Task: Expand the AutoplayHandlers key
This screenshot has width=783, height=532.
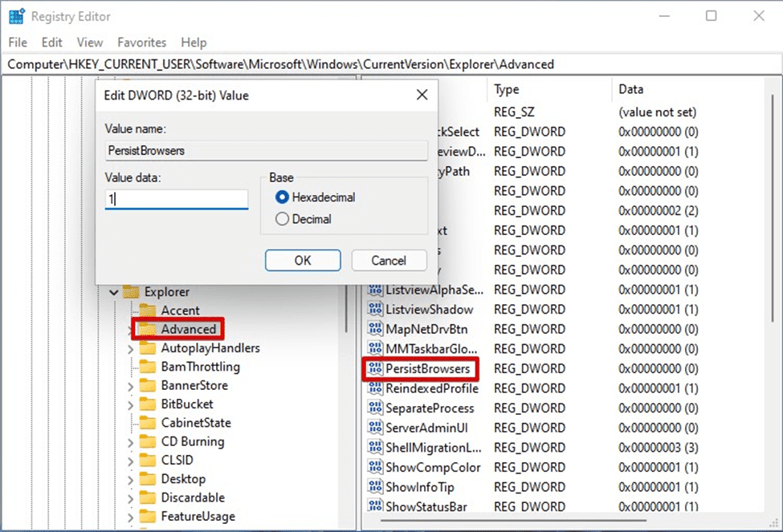Action: pos(131,349)
